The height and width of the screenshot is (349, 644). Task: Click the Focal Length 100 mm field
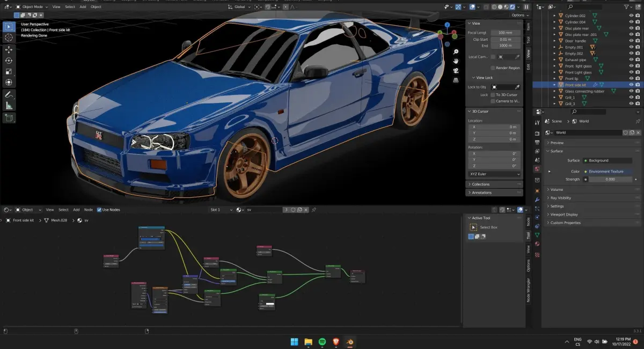pyautogui.click(x=504, y=33)
